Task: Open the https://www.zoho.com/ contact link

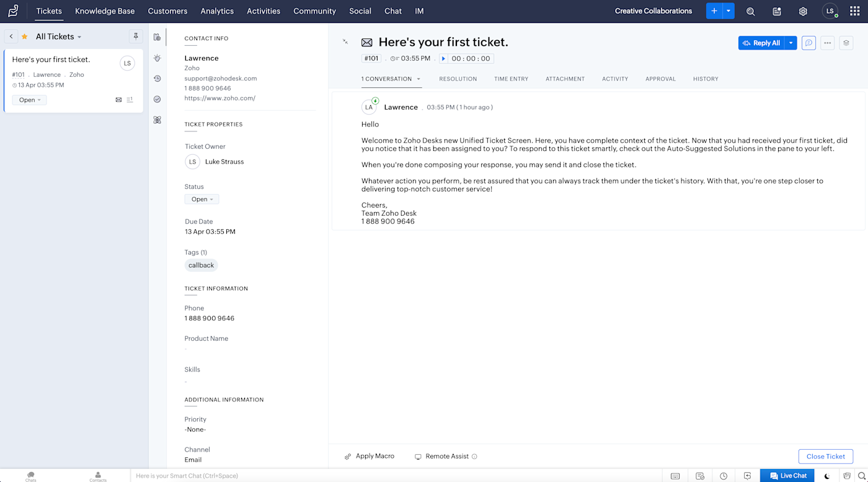Action: click(x=220, y=98)
